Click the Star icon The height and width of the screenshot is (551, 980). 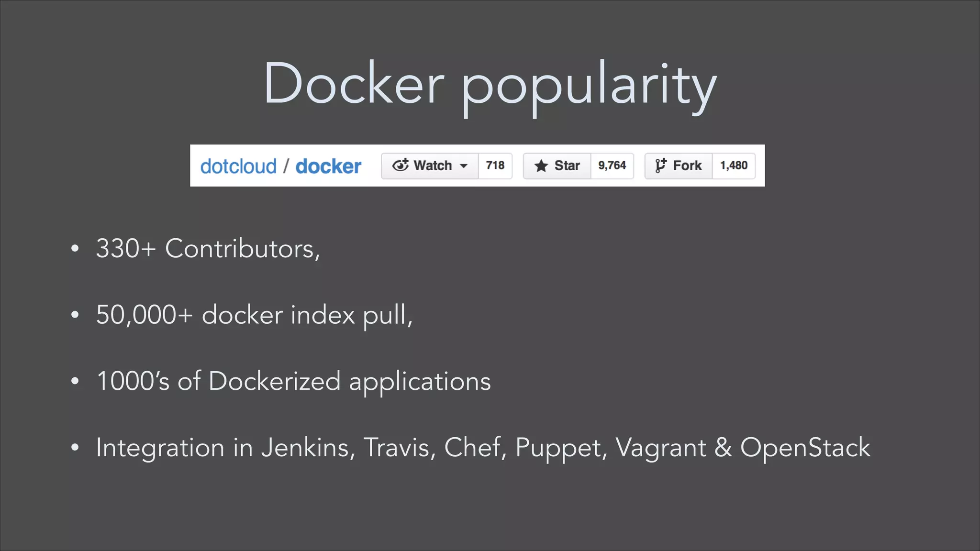click(x=541, y=165)
